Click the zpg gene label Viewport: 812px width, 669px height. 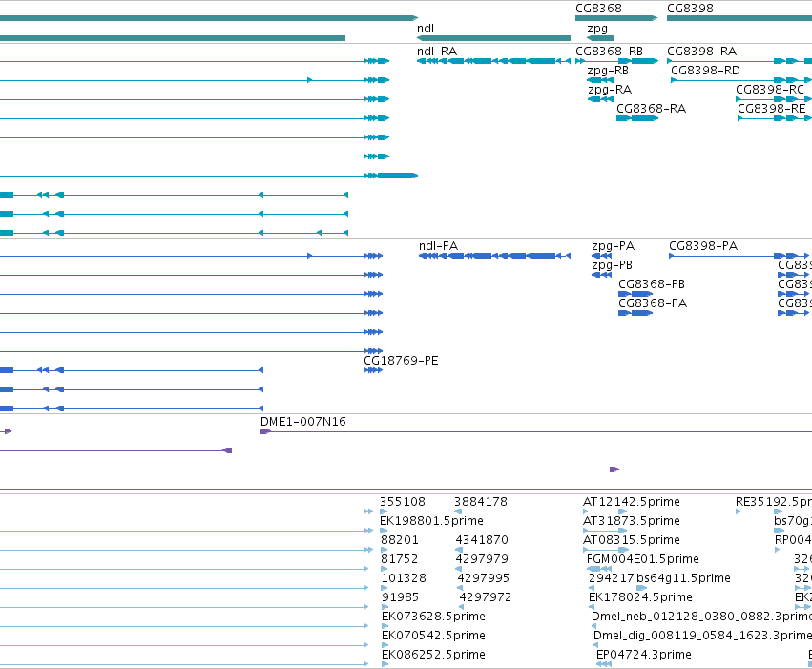pos(597,29)
